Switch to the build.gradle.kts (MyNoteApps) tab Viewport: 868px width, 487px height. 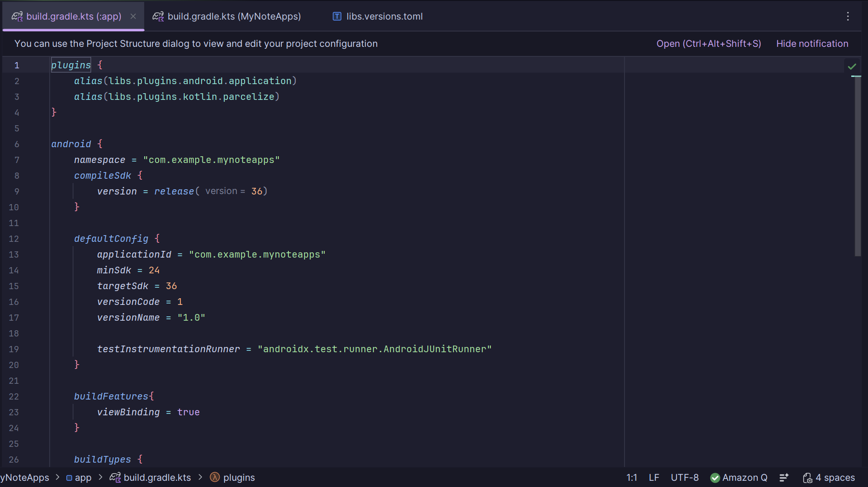click(233, 16)
